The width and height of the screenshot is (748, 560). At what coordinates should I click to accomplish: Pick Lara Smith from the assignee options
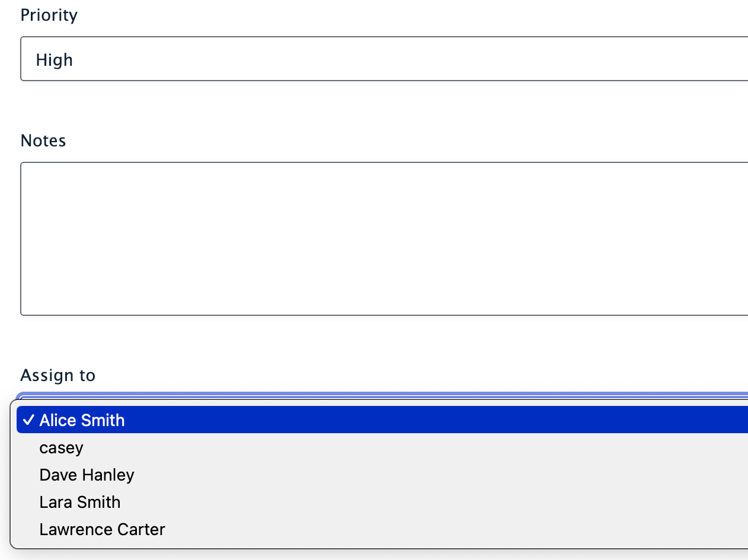[x=80, y=501]
